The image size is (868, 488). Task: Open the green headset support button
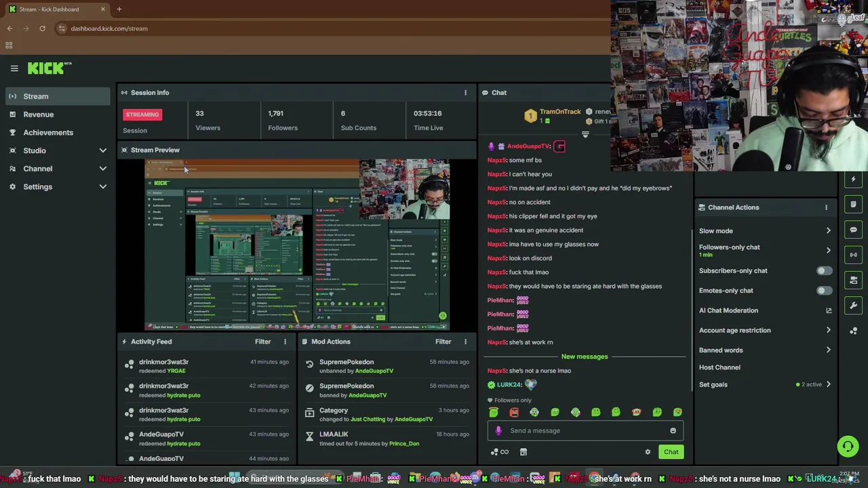(x=848, y=446)
